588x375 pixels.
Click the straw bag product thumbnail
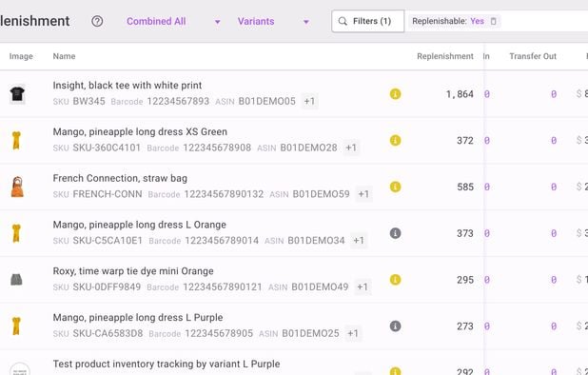17,187
